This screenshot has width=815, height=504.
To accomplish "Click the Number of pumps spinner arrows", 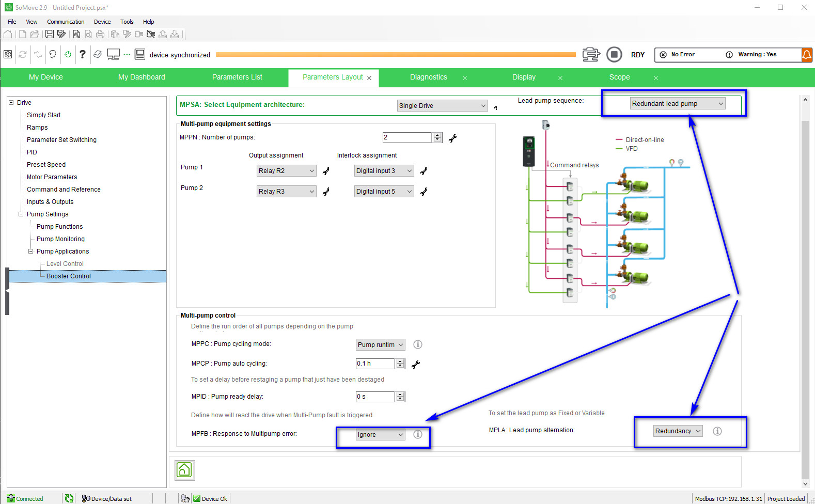I will pyautogui.click(x=437, y=137).
